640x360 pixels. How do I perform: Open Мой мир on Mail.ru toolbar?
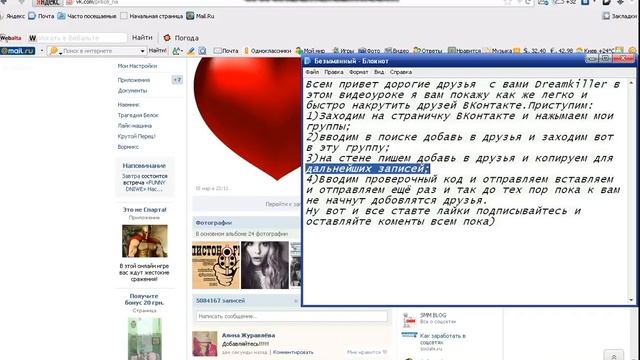tap(310, 51)
